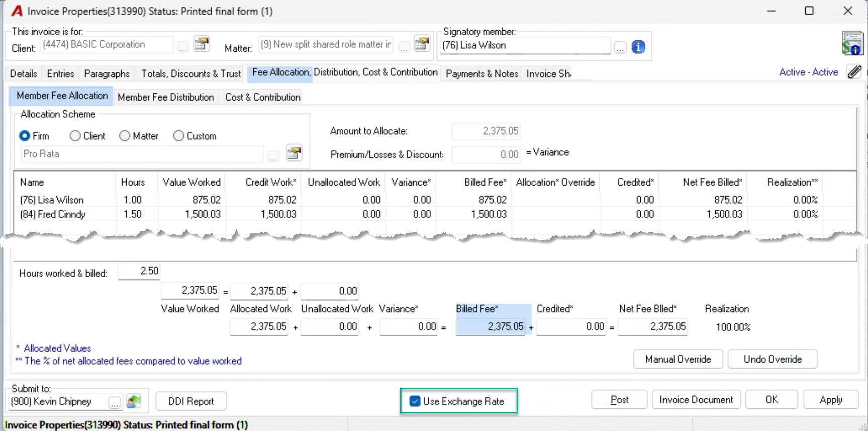Viewport: 868px width, 431px height.
Task: Click the Active - Active status link
Action: [808, 72]
